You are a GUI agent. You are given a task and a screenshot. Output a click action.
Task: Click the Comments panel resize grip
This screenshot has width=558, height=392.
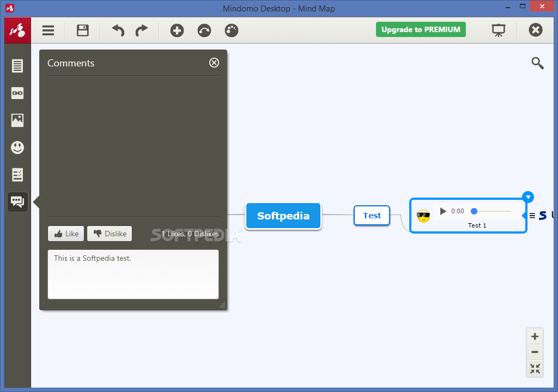point(222,305)
